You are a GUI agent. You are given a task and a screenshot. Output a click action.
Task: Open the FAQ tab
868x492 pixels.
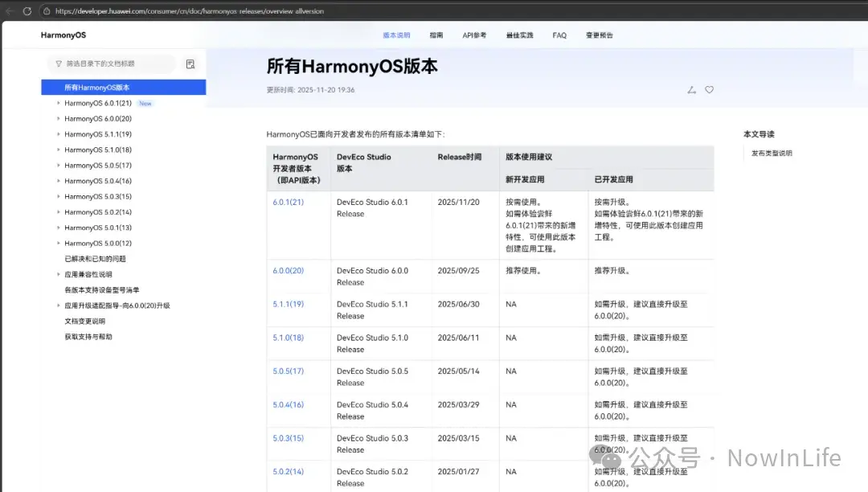pyautogui.click(x=559, y=35)
